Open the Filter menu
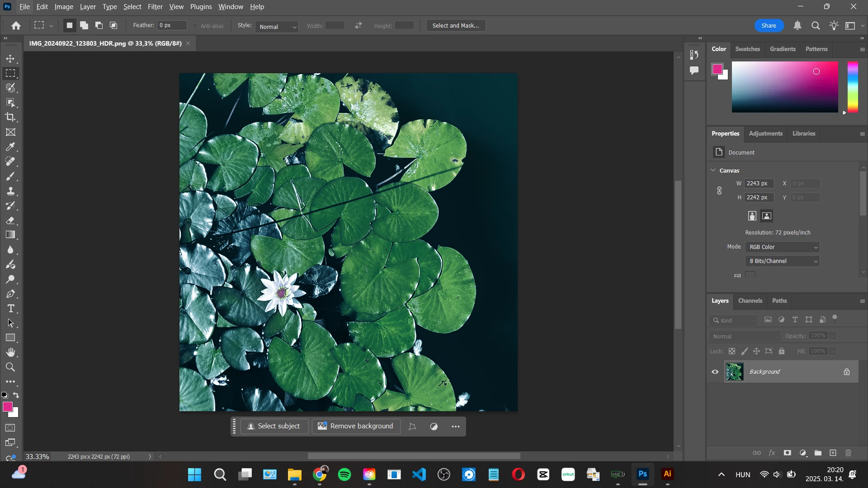This screenshot has height=488, width=868. tap(155, 7)
